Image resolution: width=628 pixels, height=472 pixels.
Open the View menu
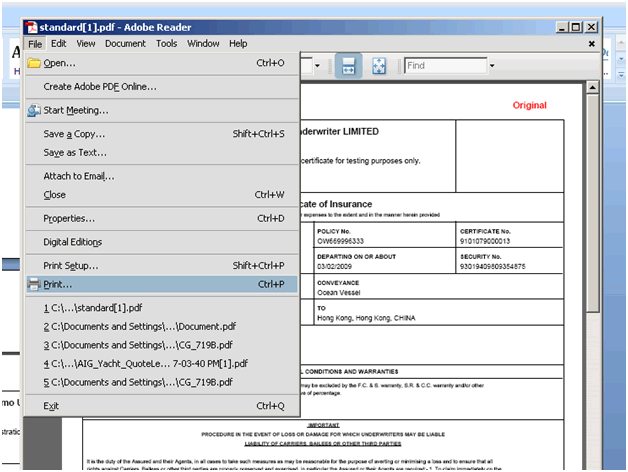pos(86,43)
